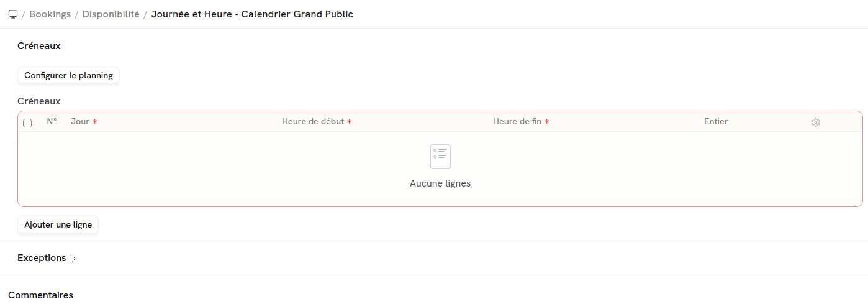Navigate to Disponibilité breadcrumb link
Screen dimensions: 868x304
[x=111, y=14]
